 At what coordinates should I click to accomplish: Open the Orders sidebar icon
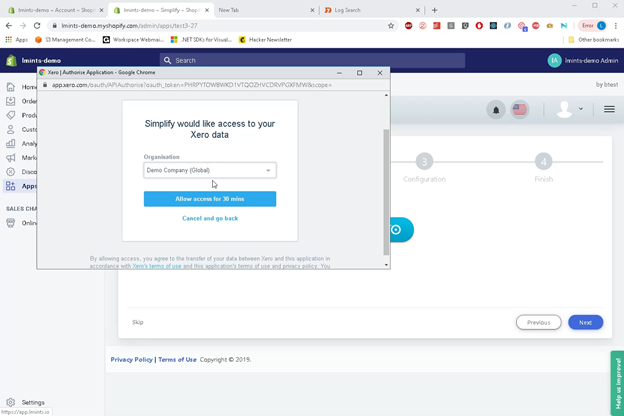coord(11,101)
